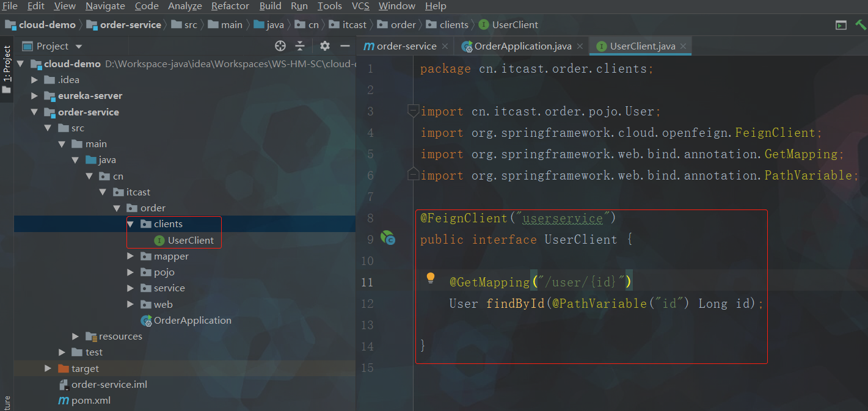The image size is (868, 411).
Task: Expand the eureka-server module
Action: 35,96
